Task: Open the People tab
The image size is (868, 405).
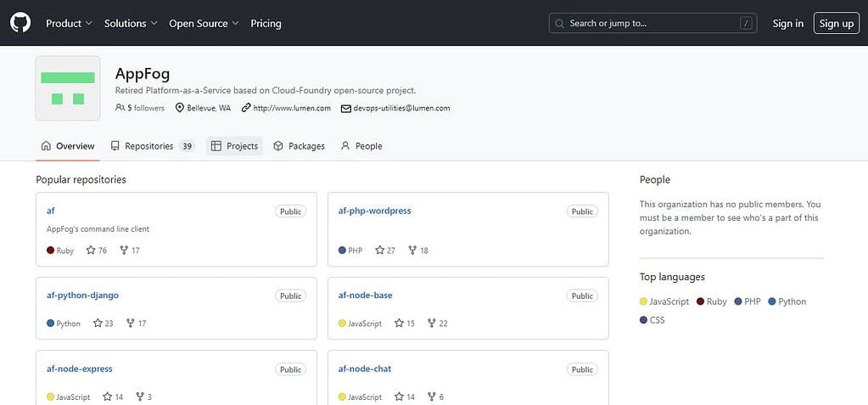Action: [361, 146]
